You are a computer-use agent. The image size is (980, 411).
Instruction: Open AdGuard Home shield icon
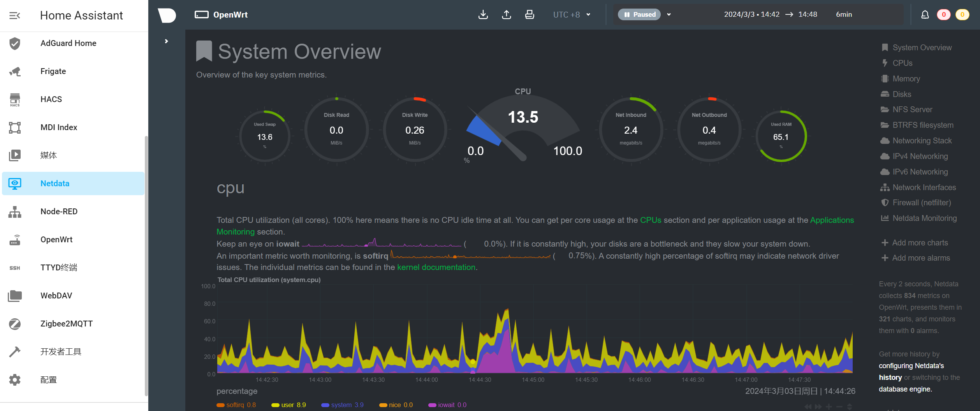(x=15, y=43)
